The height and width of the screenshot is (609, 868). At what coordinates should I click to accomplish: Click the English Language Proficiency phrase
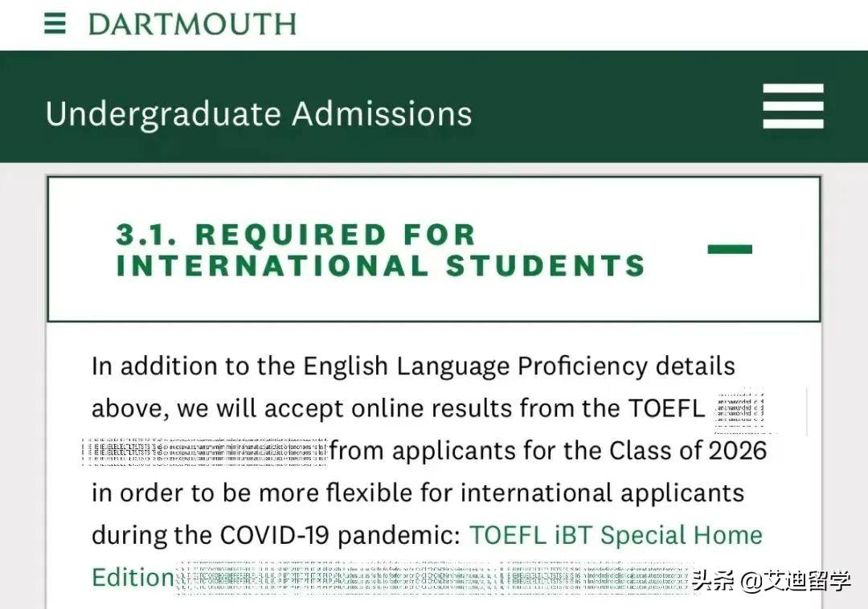475,366
